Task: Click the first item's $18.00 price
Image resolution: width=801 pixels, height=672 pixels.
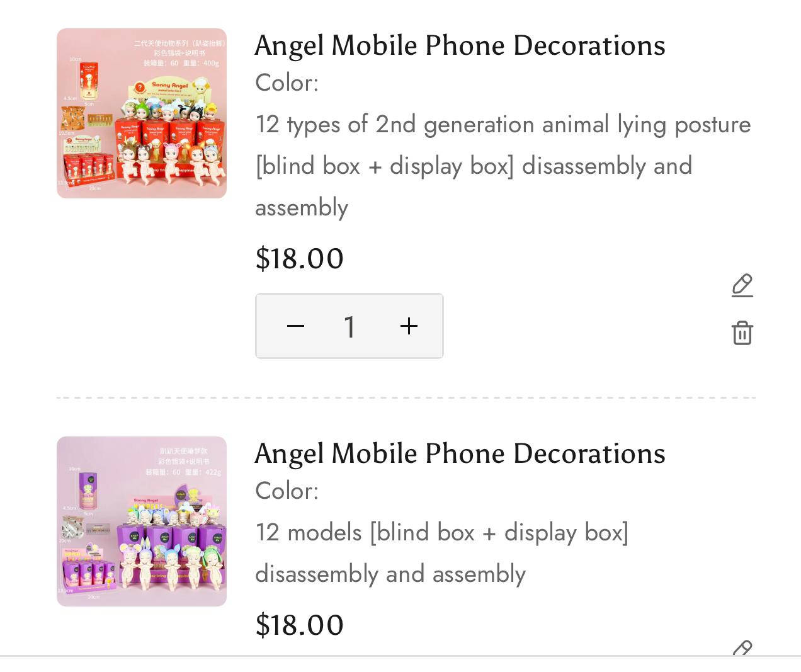Action: (299, 258)
